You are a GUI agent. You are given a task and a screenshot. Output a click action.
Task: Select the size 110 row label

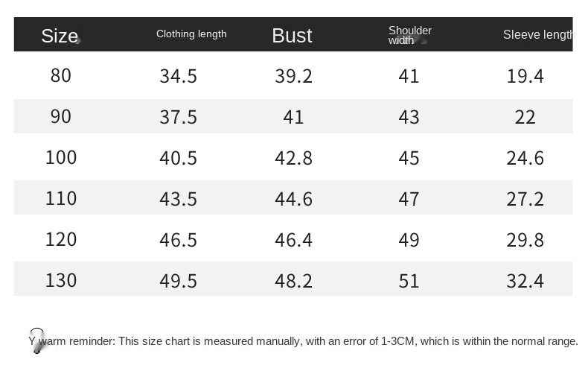(61, 199)
